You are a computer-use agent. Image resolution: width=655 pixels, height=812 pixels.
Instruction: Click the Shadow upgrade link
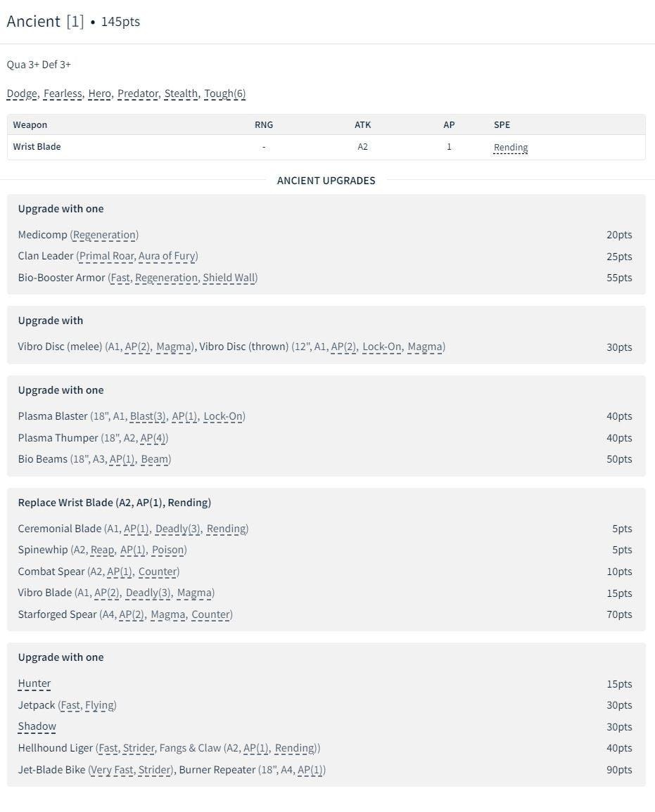tap(37, 726)
